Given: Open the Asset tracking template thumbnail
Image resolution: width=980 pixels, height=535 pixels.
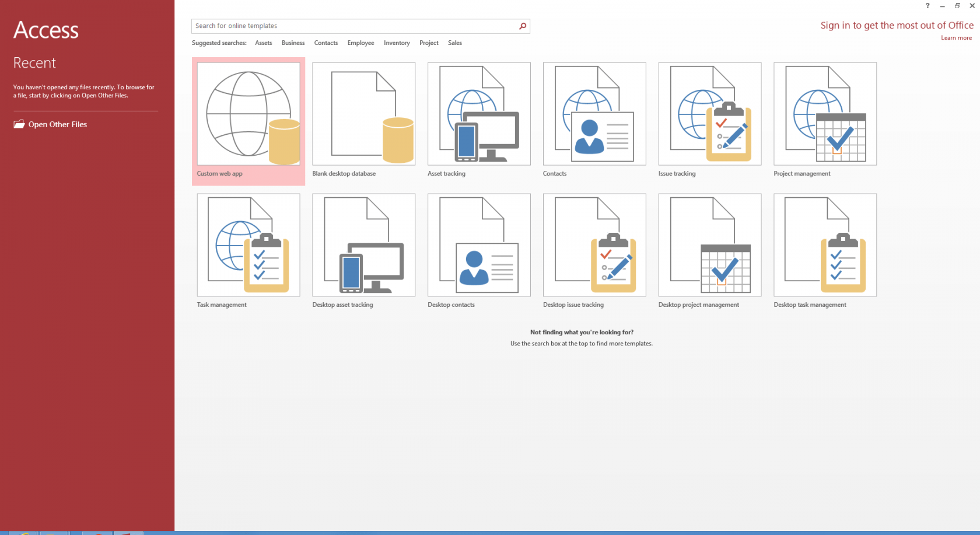Looking at the screenshot, I should [x=479, y=114].
